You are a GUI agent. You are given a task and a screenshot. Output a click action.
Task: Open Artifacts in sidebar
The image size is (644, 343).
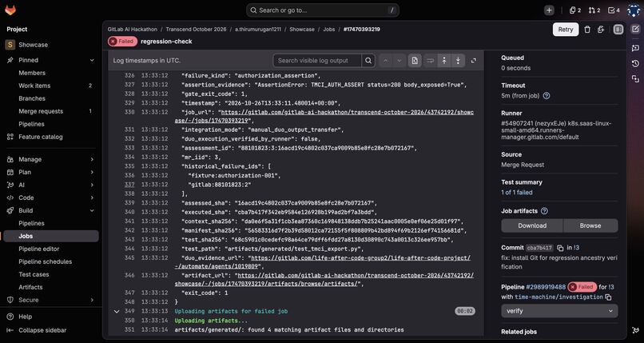51,287
